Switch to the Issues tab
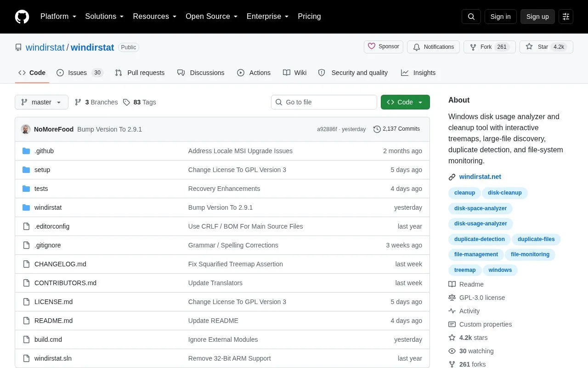 point(80,73)
